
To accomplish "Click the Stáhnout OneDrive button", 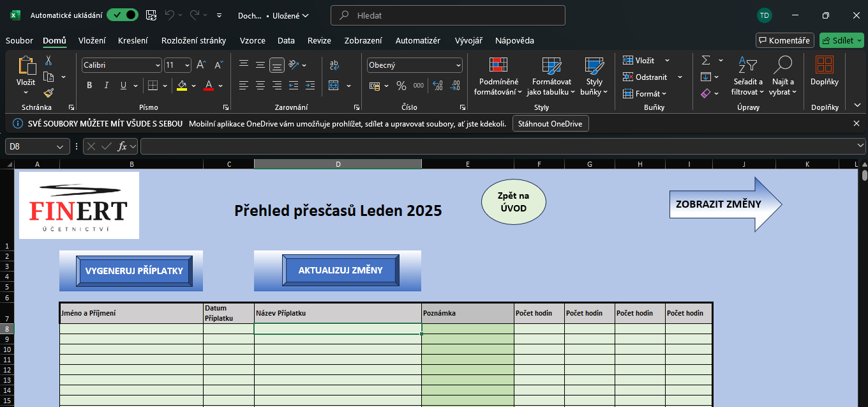I will point(550,123).
